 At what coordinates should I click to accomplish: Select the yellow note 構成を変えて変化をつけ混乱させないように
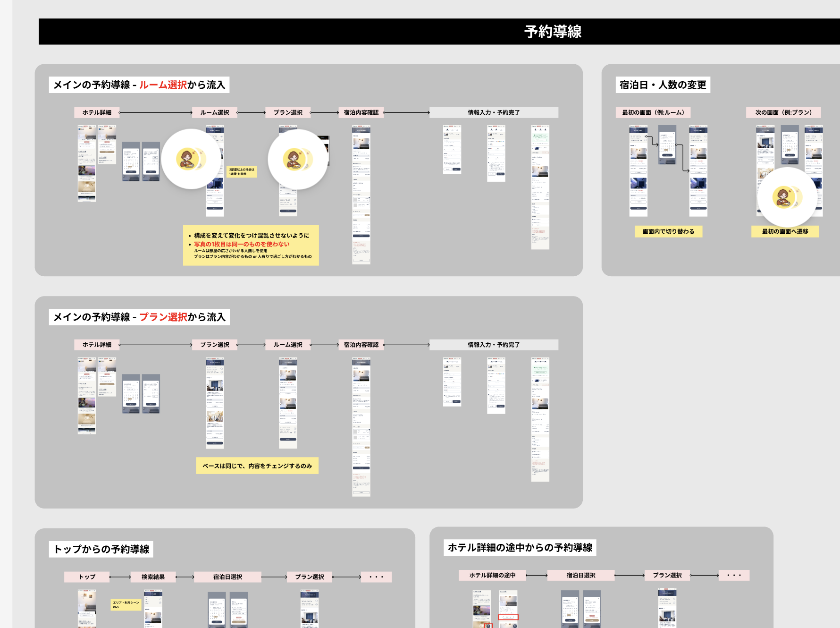tap(251, 246)
